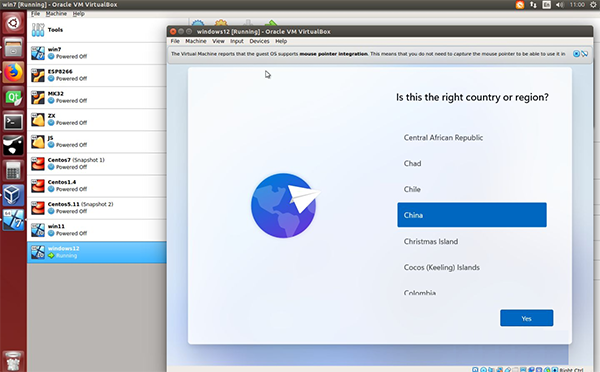Select the Centos7 (Snapshot 1) machine
The height and width of the screenshot is (372, 600).
point(97,164)
